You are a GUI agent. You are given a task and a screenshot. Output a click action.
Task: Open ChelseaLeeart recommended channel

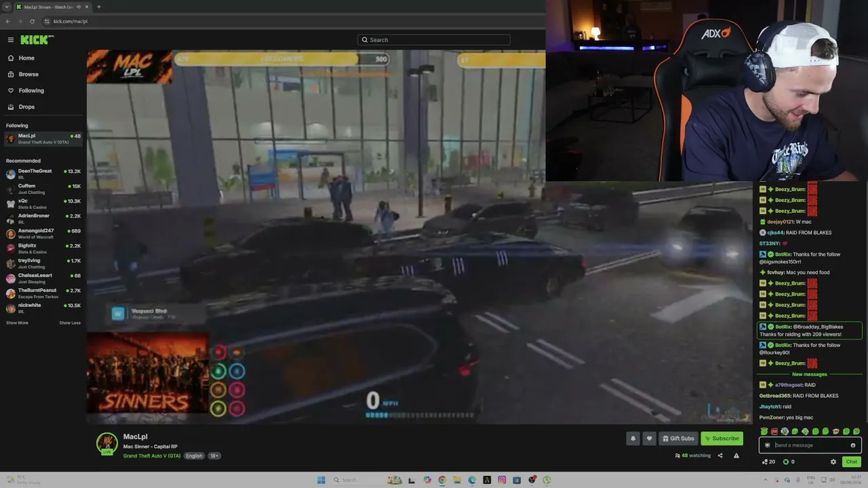pyautogui.click(x=43, y=279)
